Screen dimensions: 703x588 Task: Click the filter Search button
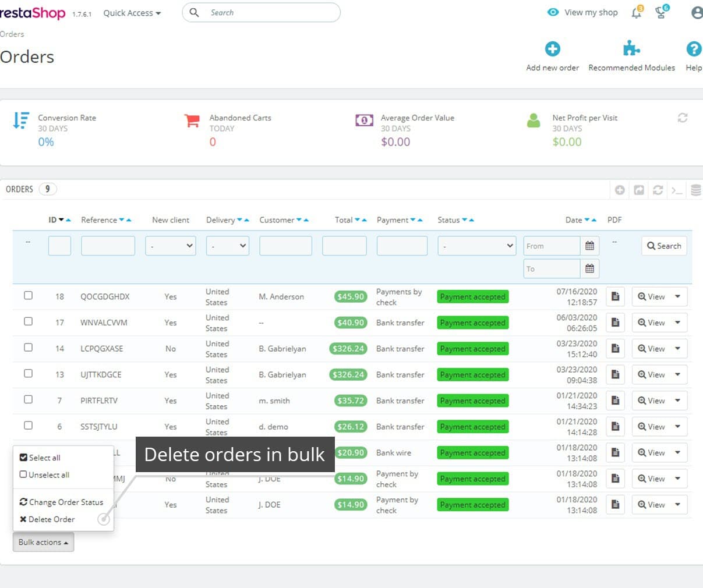coord(664,246)
